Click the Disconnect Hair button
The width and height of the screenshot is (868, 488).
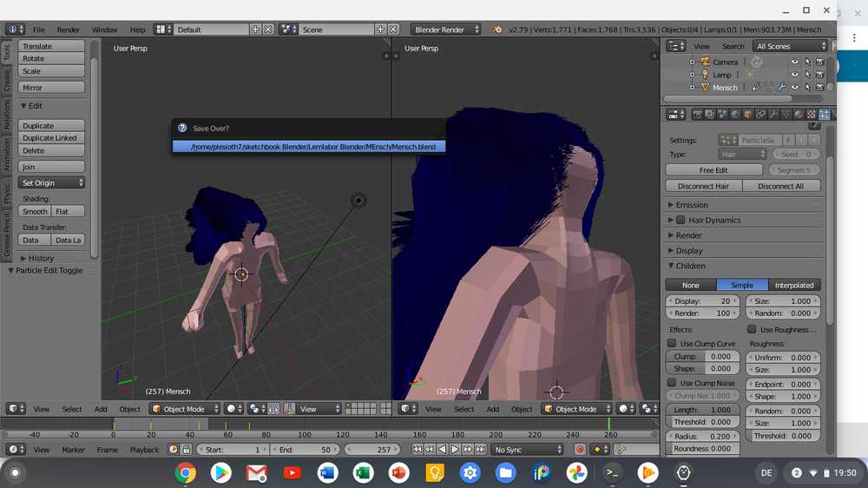703,186
